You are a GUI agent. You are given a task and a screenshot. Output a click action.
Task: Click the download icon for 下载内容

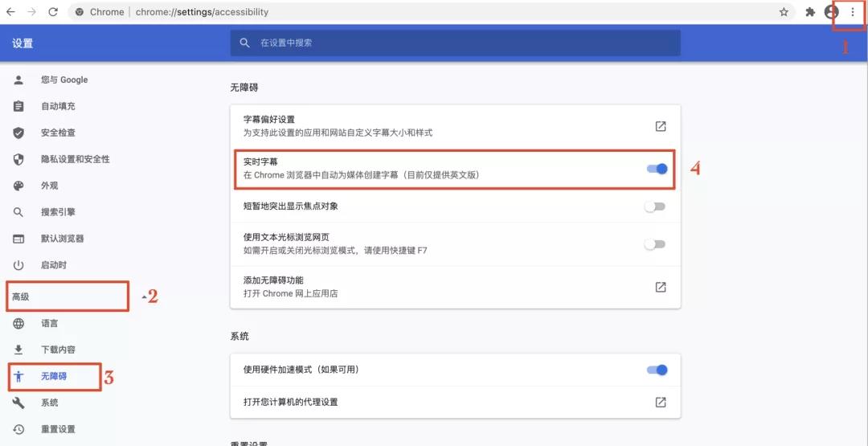tap(18, 350)
